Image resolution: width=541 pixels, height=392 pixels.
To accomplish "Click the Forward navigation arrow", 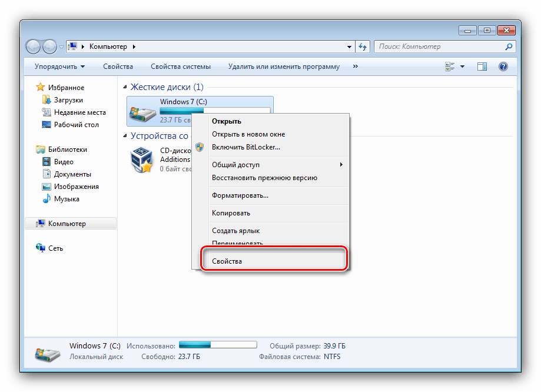I will pyautogui.click(x=49, y=46).
